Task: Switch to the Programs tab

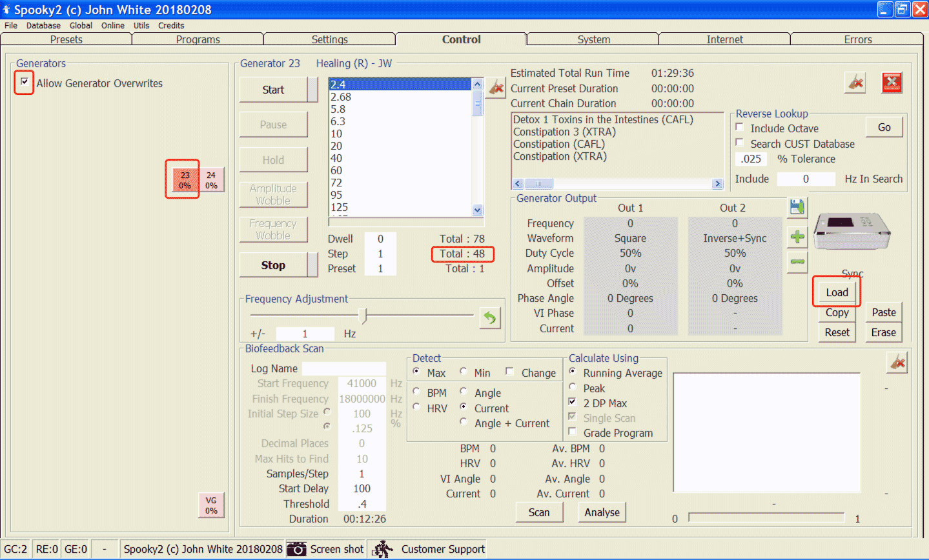Action: point(198,39)
